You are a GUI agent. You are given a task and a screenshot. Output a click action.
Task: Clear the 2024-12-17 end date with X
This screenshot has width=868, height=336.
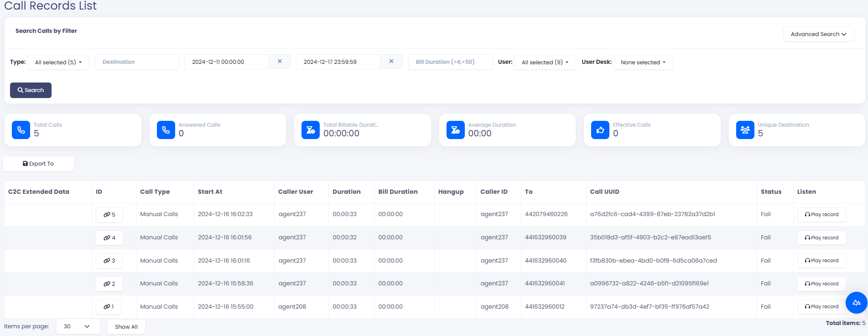point(391,62)
